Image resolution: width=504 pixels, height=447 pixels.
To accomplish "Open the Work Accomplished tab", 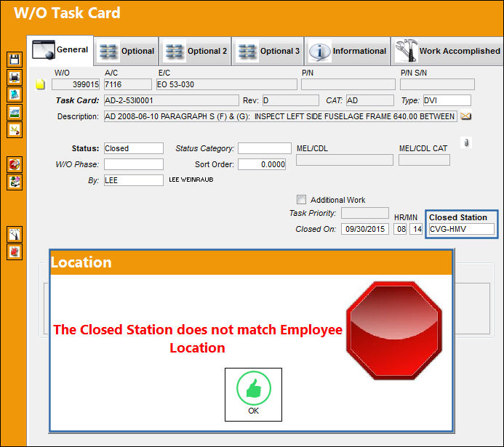I will coord(447,51).
